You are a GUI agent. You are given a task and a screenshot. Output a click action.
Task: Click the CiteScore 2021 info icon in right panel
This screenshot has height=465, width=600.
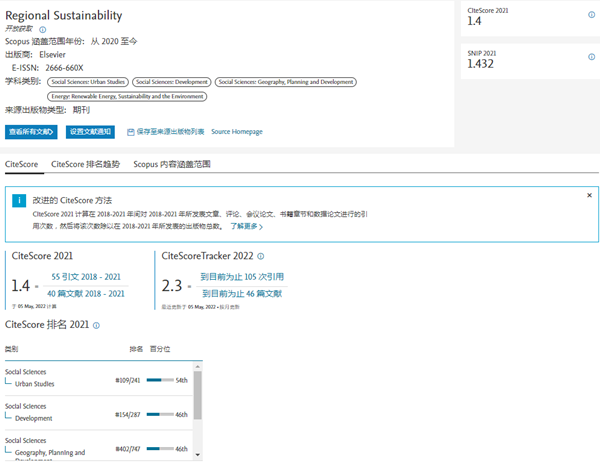tap(591, 15)
